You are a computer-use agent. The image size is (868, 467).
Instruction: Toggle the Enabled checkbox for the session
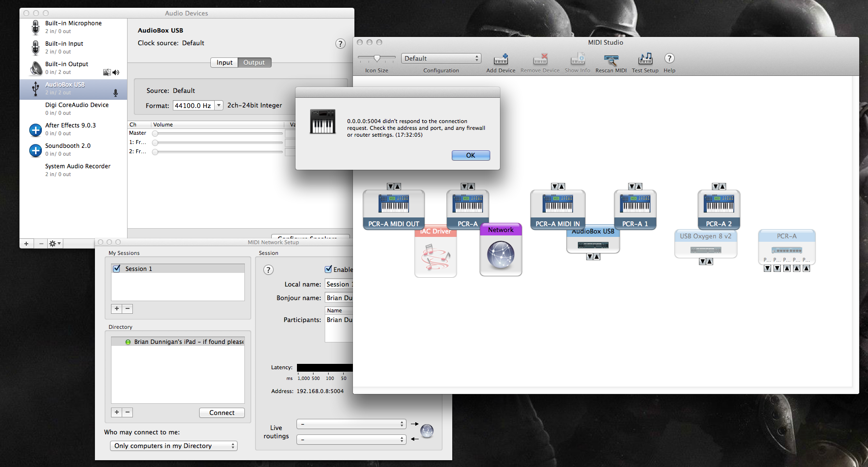(x=329, y=269)
